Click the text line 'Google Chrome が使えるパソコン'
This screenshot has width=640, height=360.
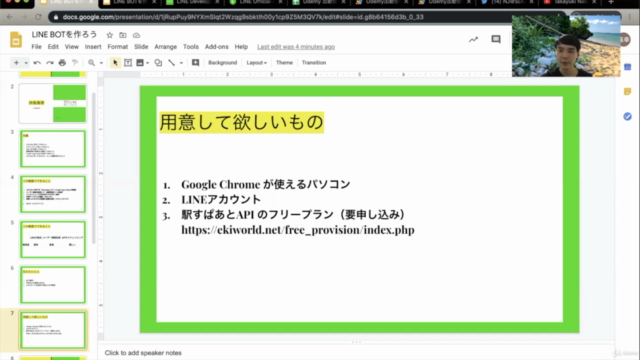(x=266, y=184)
